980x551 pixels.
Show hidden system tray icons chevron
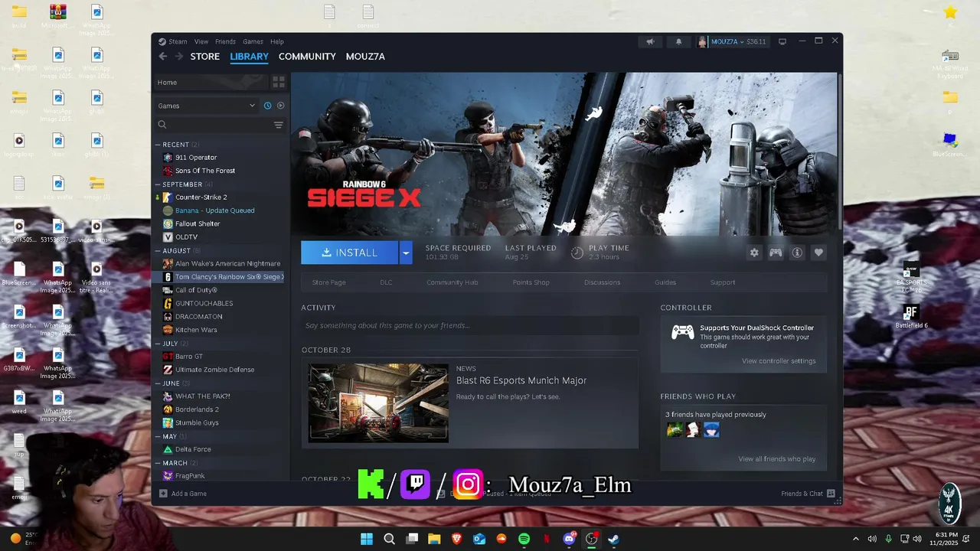[856, 539]
